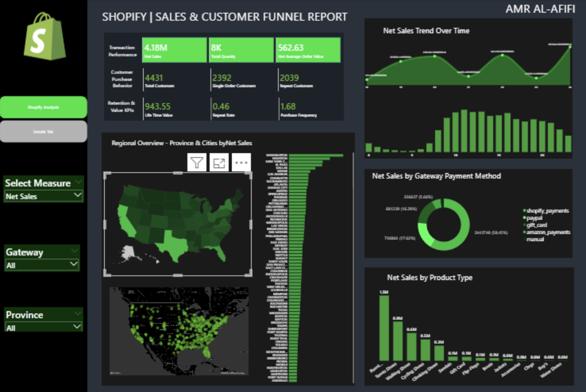Click the 0.6M Walking Shoes bar

412,346
